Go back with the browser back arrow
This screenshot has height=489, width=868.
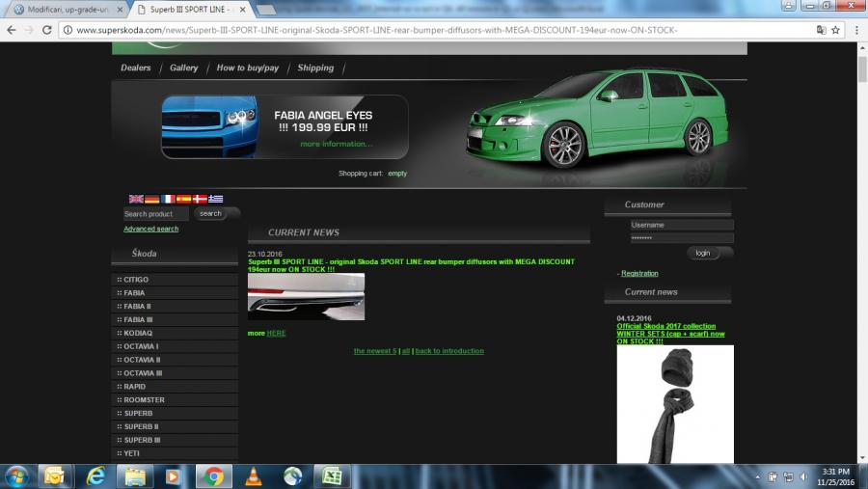tap(12, 30)
